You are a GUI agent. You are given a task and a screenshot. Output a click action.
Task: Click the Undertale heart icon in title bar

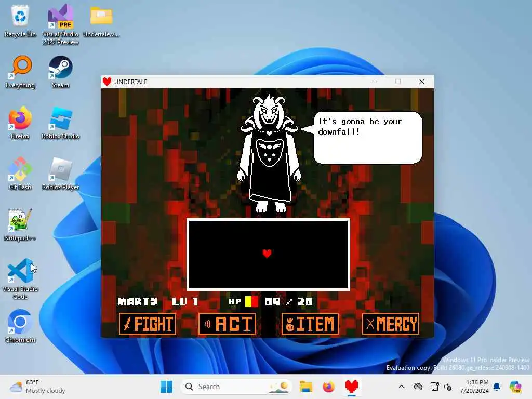pos(107,82)
